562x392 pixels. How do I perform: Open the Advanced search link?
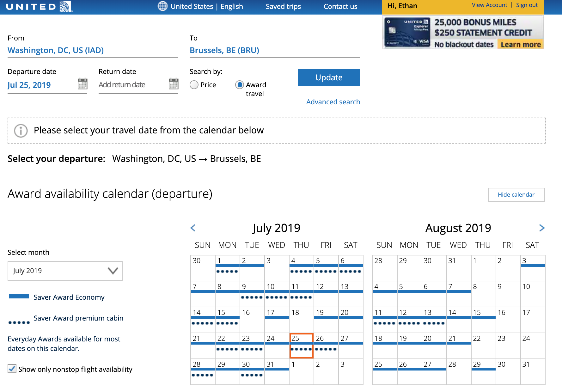(x=333, y=102)
